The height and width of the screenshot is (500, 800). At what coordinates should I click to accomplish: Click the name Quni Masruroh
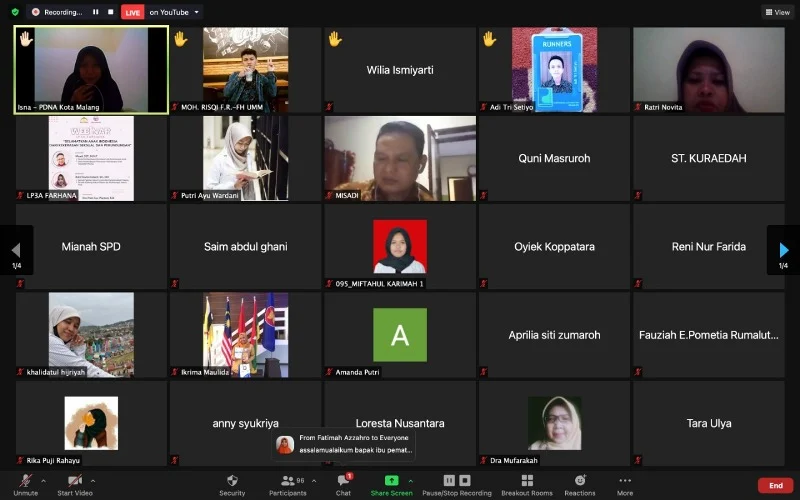click(554, 158)
